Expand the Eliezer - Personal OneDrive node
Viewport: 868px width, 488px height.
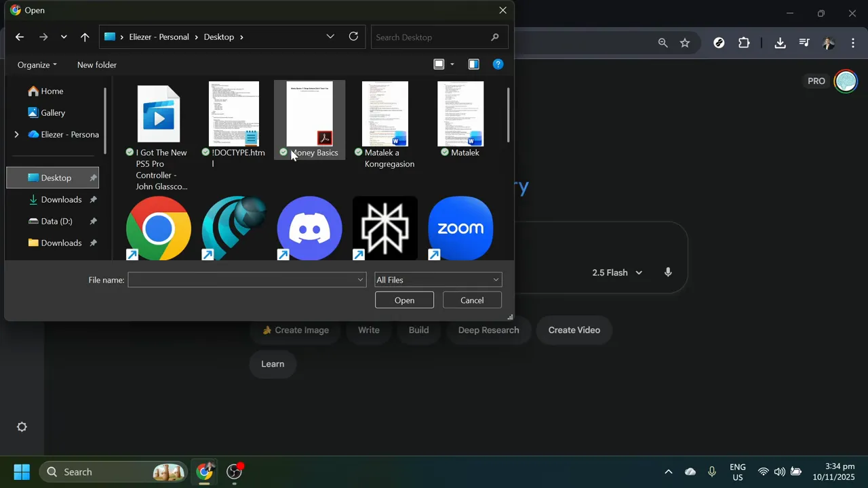(x=16, y=134)
